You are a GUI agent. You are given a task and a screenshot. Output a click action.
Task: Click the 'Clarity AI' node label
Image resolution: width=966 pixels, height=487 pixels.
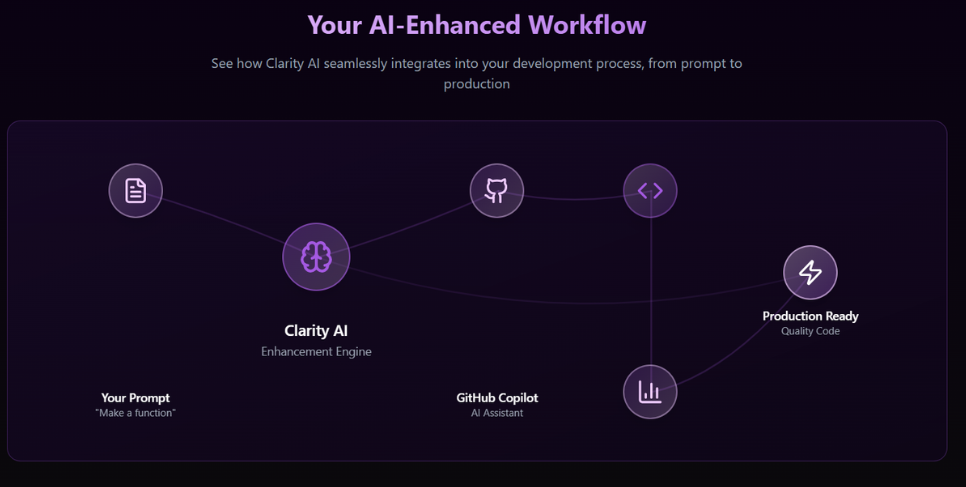[316, 330]
